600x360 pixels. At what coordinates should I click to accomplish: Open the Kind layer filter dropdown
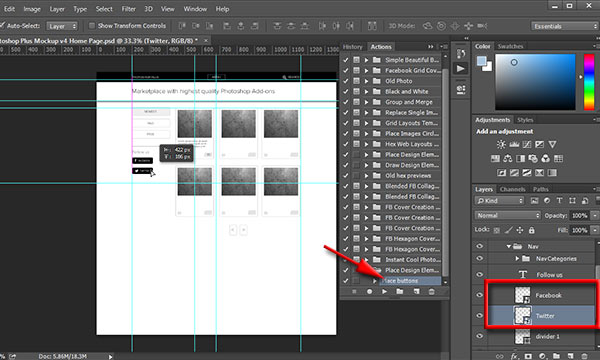(x=499, y=200)
